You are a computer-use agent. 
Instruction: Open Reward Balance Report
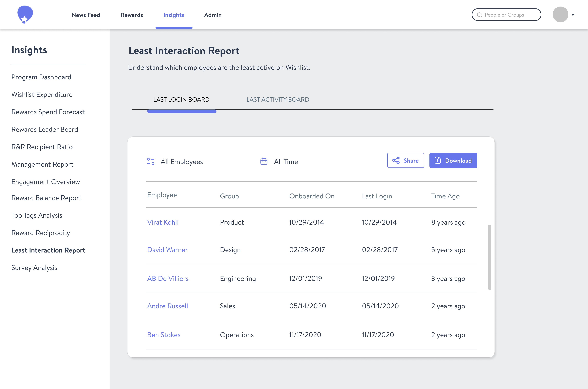(x=46, y=198)
